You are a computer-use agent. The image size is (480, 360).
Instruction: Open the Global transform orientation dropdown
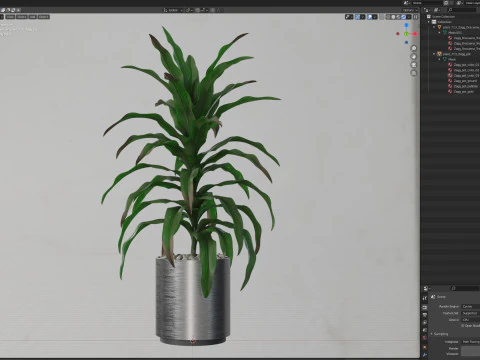[173, 10]
